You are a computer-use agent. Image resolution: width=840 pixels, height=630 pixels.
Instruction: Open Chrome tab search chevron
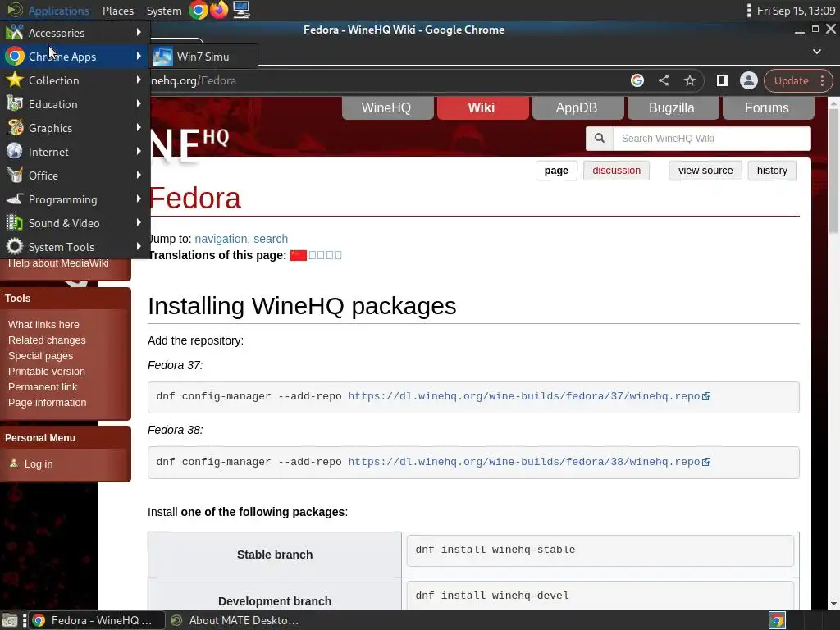[817, 52]
